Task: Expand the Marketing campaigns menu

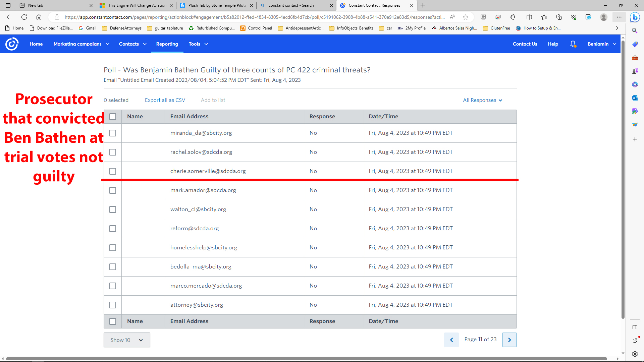Action: coord(81,44)
